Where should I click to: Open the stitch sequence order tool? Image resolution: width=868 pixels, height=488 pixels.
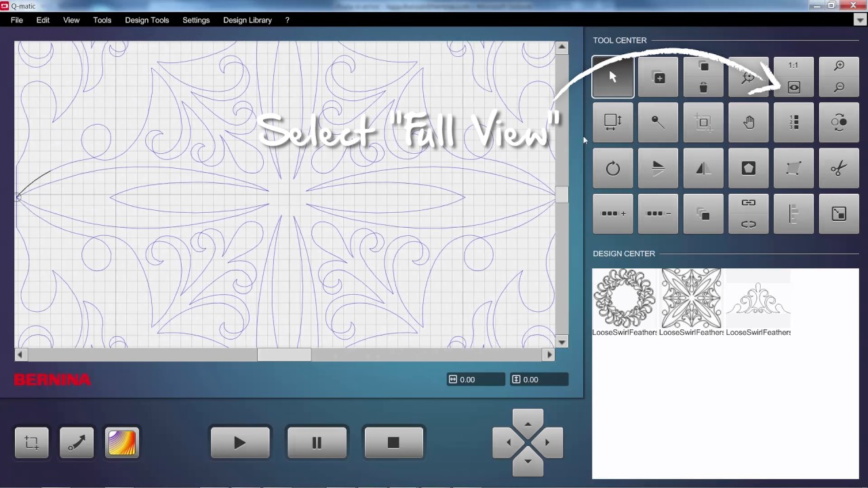tap(793, 123)
